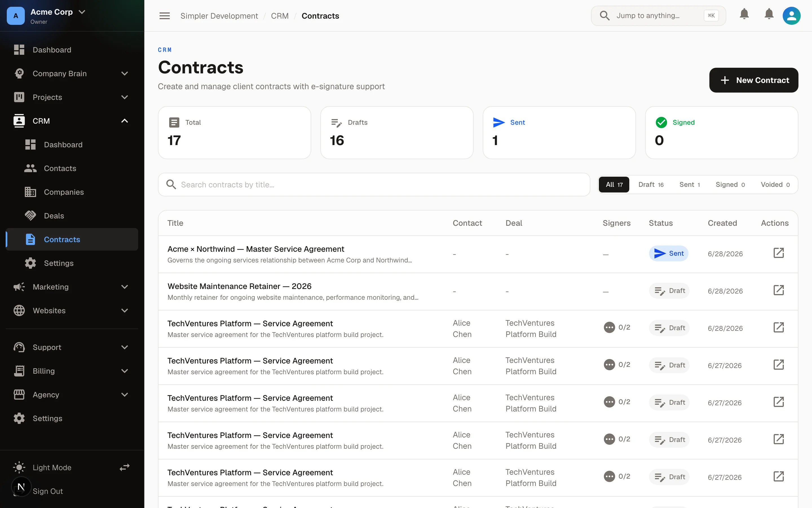Click the Sent status badge on Acme × Northwind
This screenshot has width=812, height=508.
coord(668,253)
